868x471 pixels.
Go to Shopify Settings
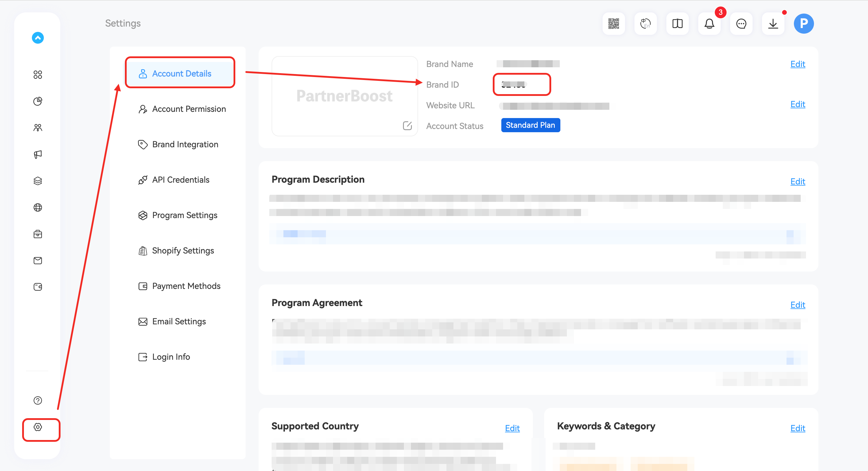point(183,250)
